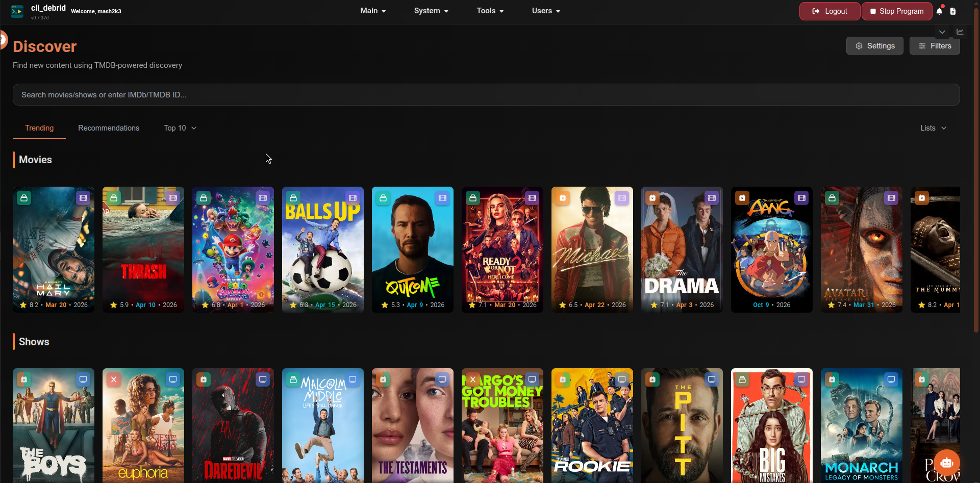Click the 'Mar 31' date on Avatar
Viewport: 980px width, 483px height.
click(x=864, y=305)
